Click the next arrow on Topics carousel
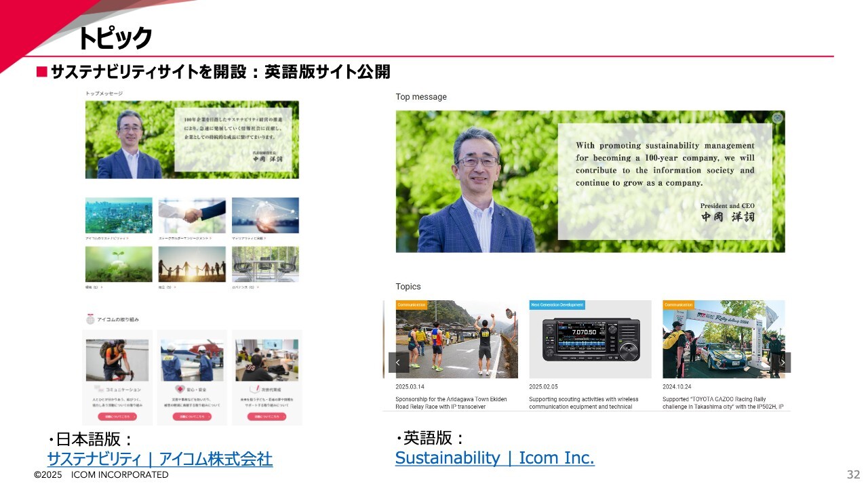Screen dimensions: 868x488 [783, 363]
